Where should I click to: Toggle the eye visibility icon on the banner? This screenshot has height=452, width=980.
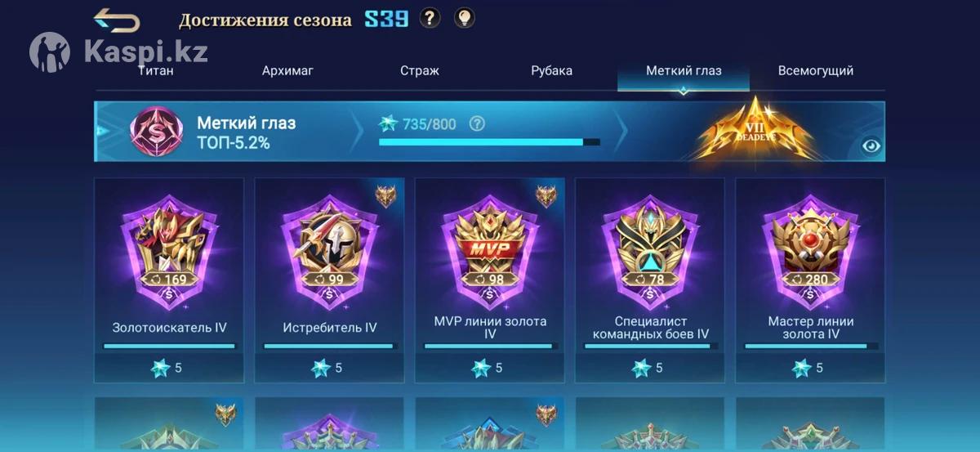point(871,146)
